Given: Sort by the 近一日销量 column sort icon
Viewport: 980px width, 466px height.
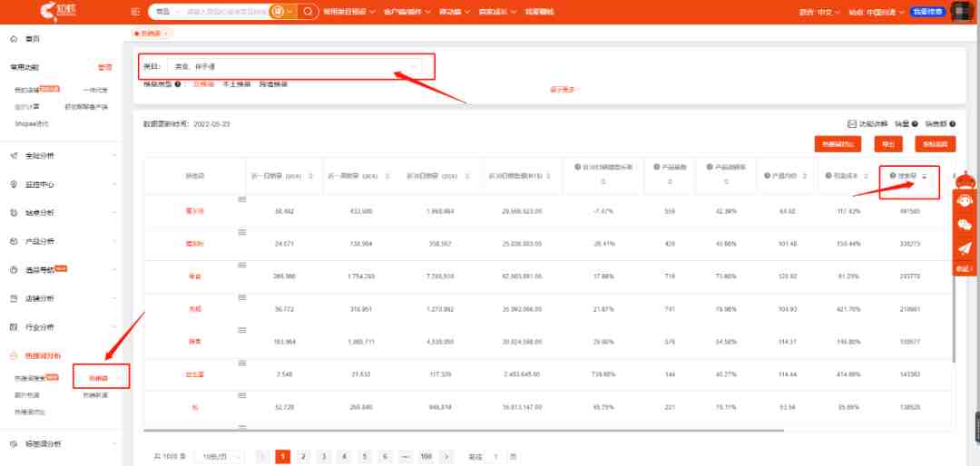Looking at the screenshot, I should [x=310, y=176].
